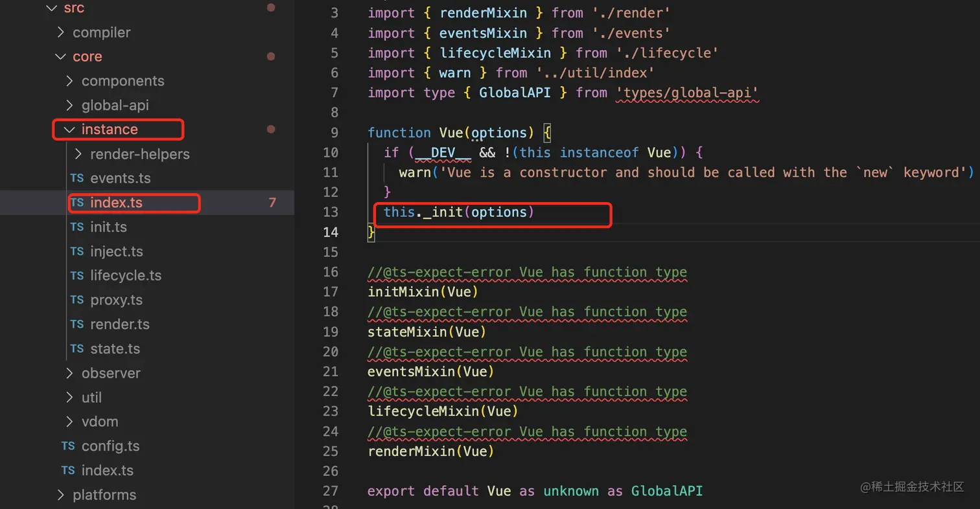Open state.ts file
The width and height of the screenshot is (980, 509).
115,348
